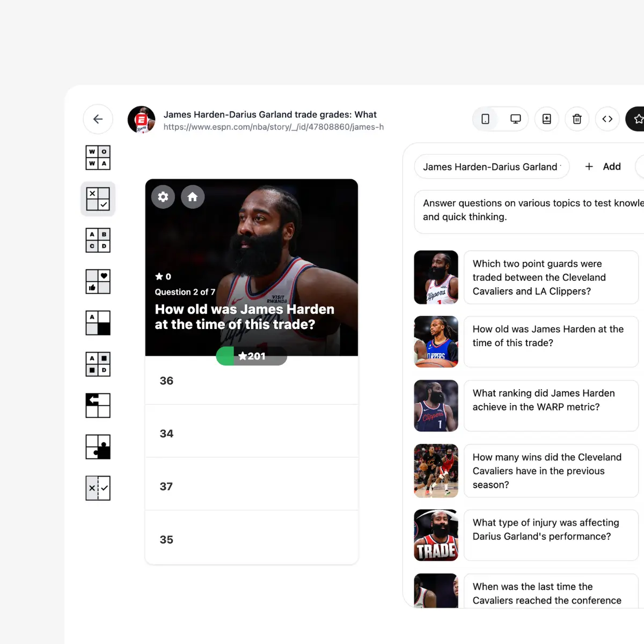Image resolution: width=644 pixels, height=644 pixels.
Task: Open the ESPN article link
Action: (274, 127)
